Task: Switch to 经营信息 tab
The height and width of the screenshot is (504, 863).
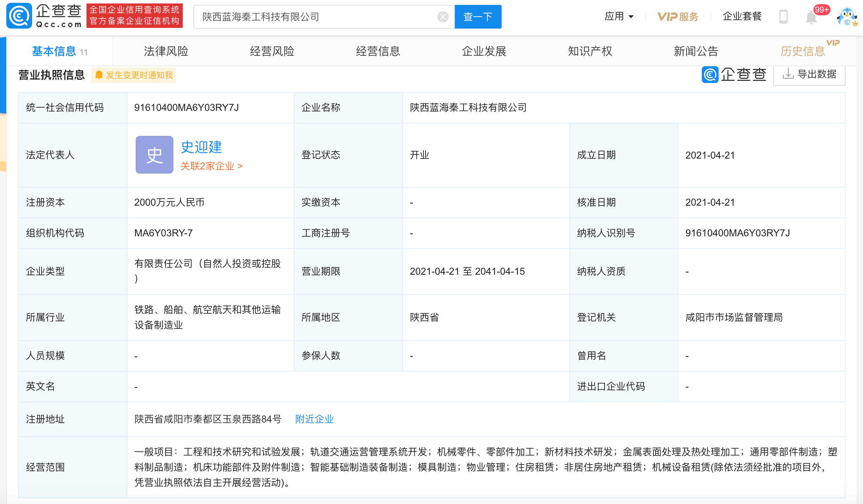Action: pyautogui.click(x=378, y=51)
